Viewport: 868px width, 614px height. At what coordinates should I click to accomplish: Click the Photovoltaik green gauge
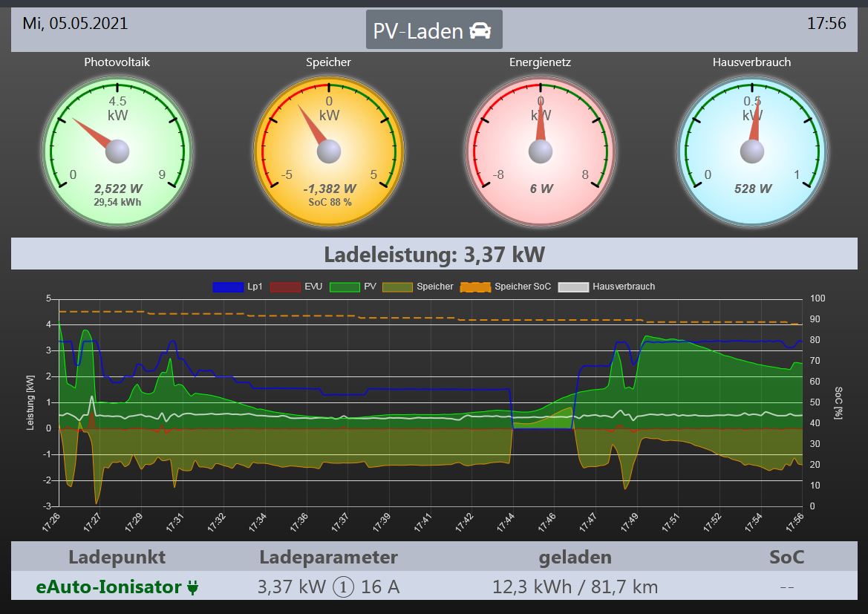coord(117,151)
